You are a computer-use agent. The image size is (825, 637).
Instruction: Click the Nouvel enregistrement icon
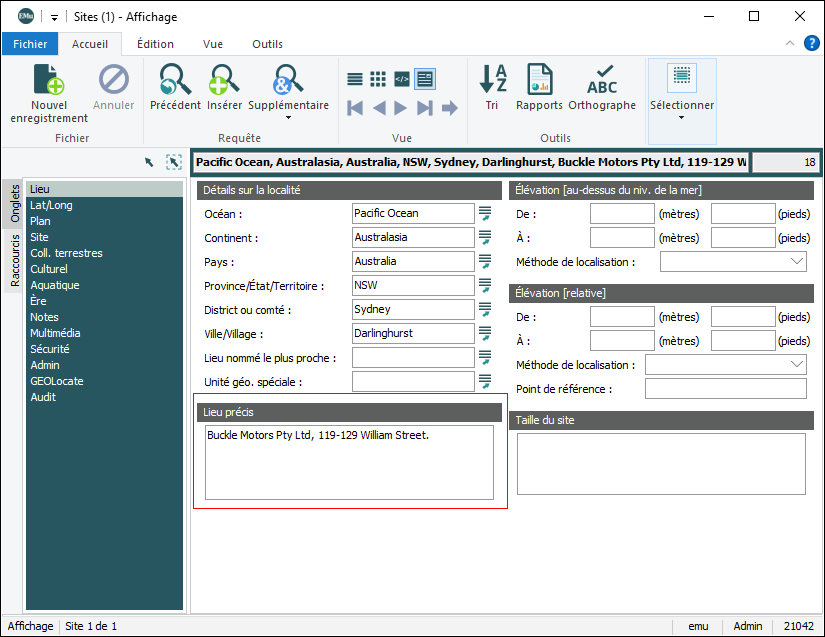pos(49,80)
